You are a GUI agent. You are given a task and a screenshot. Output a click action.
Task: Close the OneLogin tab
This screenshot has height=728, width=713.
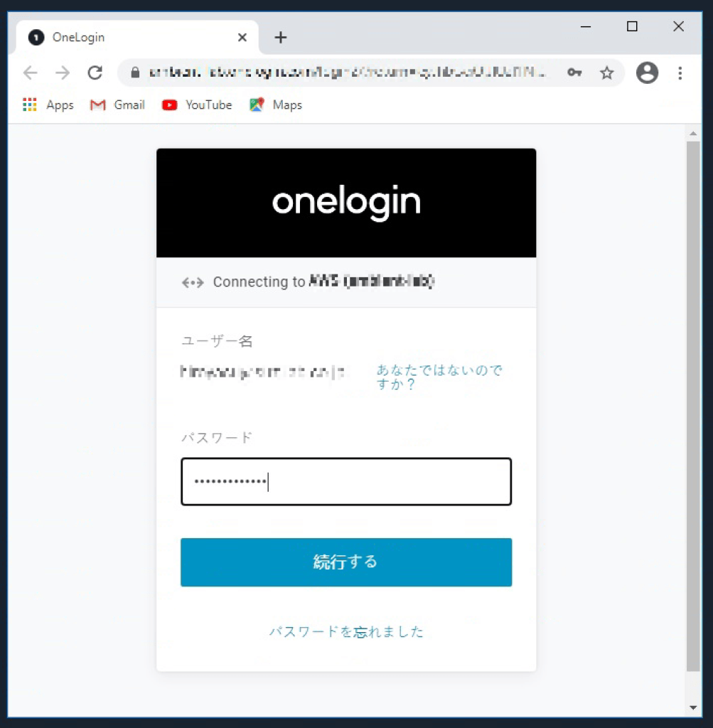242,37
